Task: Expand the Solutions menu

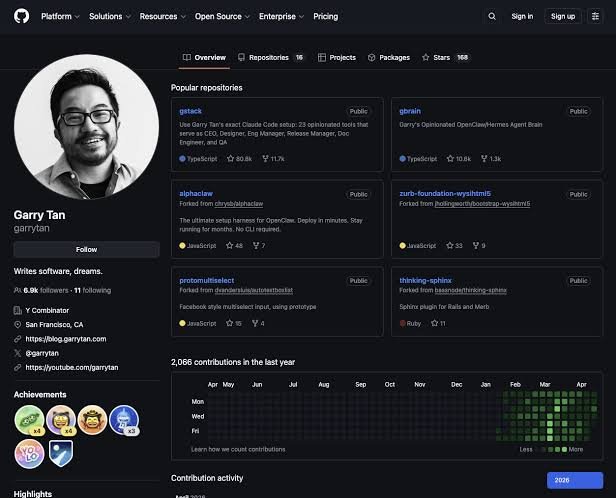Action: pyautogui.click(x=110, y=16)
